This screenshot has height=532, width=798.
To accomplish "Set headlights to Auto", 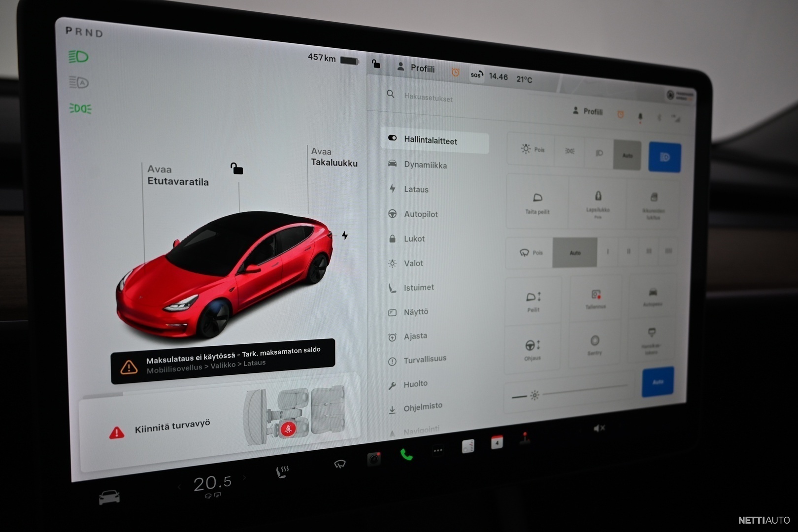I will coord(627,155).
